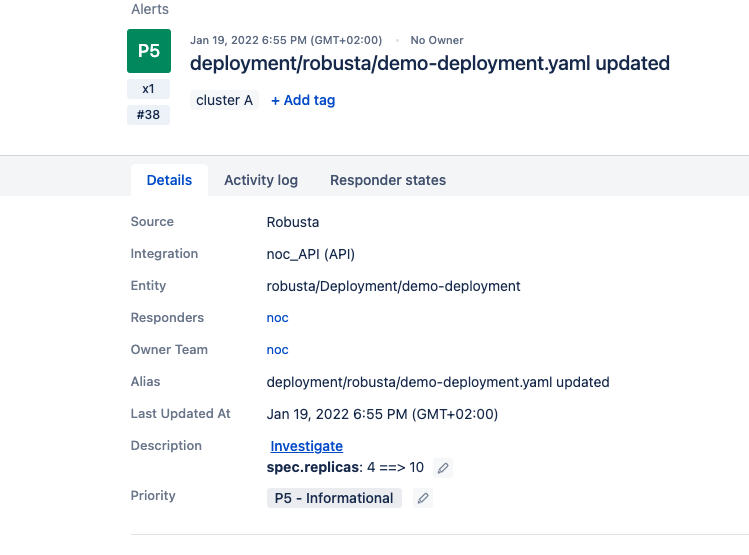Select the cluster A tag
749x555 pixels.
pyautogui.click(x=225, y=100)
